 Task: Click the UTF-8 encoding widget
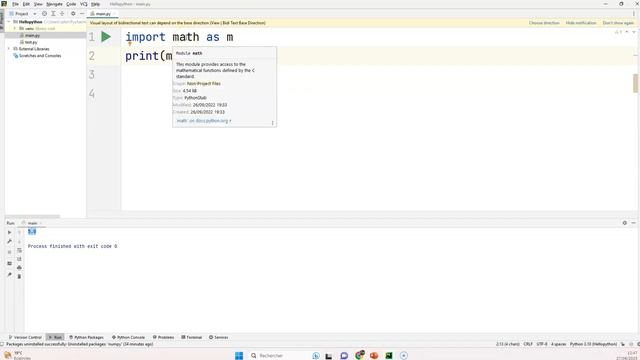(x=542, y=344)
